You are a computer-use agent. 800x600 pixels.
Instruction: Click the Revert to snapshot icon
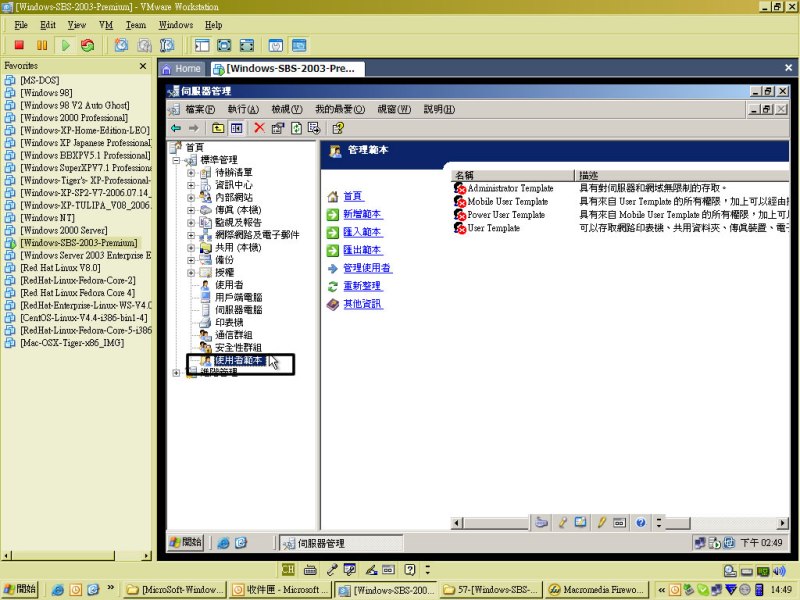tap(144, 45)
